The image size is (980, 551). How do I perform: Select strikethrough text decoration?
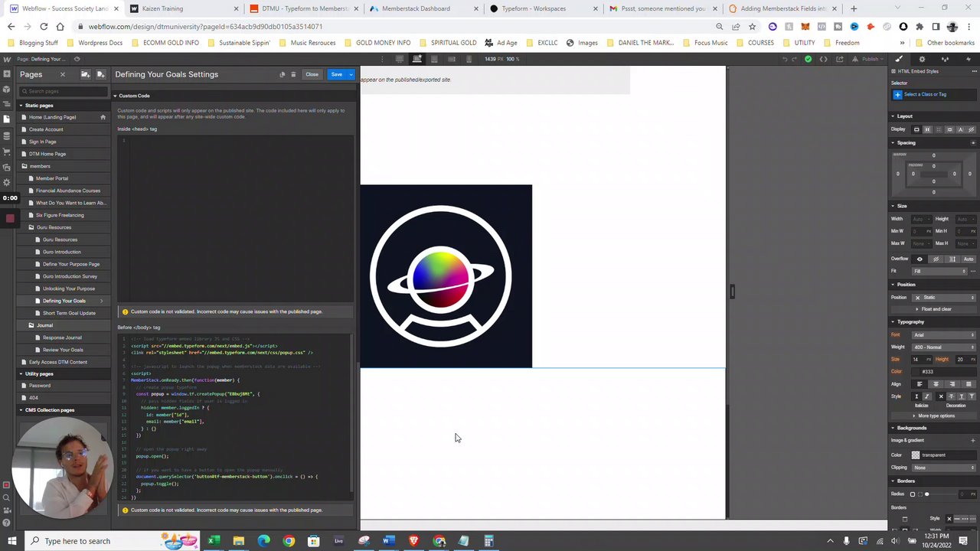coord(952,396)
